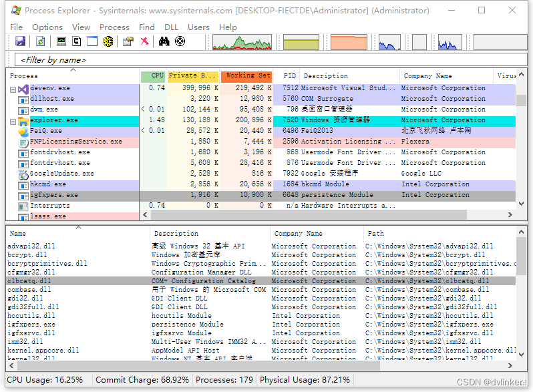Click the GoogleUpdate.exe icon
Screen dimensions: 533x392
point(23,175)
